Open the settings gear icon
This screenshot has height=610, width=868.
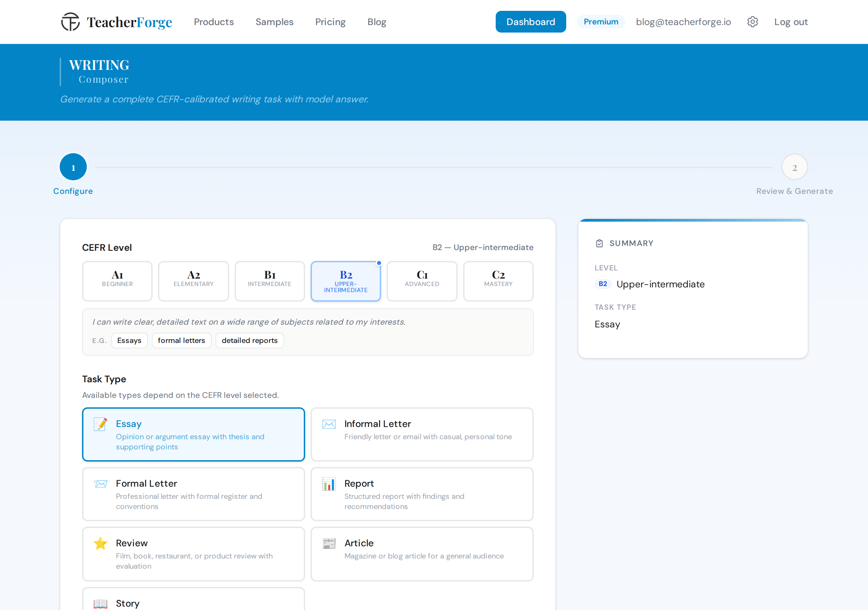(752, 22)
